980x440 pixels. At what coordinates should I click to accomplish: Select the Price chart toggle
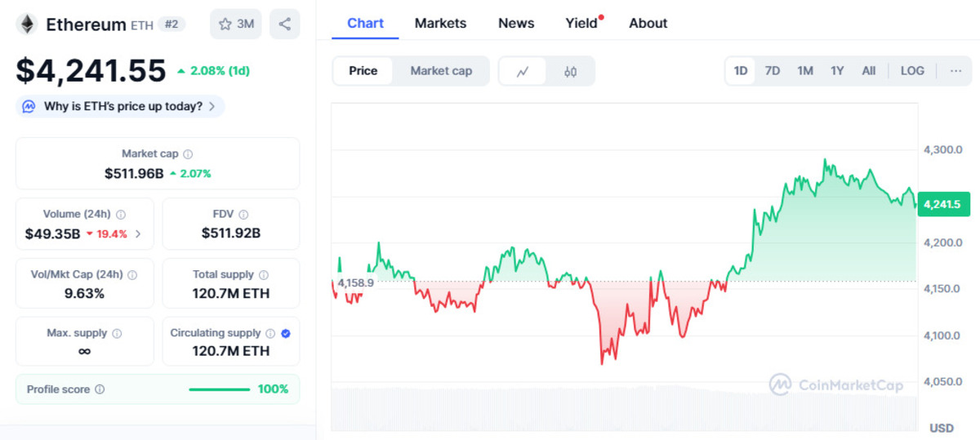(x=363, y=71)
